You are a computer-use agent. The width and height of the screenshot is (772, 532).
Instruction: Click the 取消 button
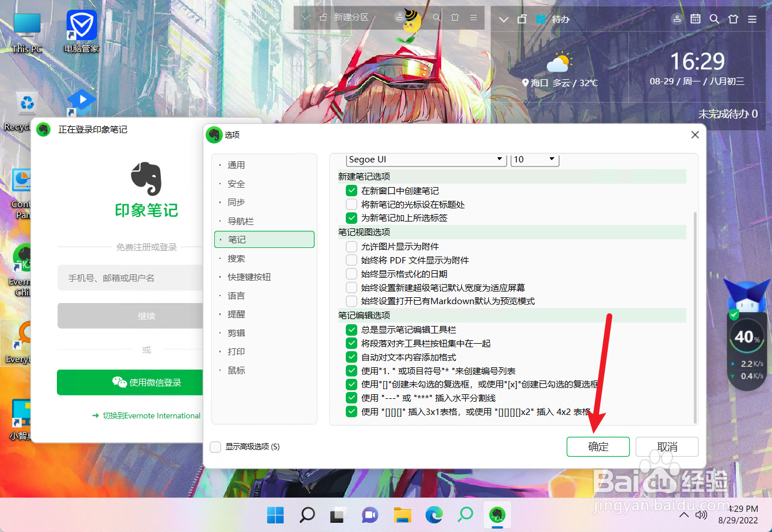tap(667, 446)
